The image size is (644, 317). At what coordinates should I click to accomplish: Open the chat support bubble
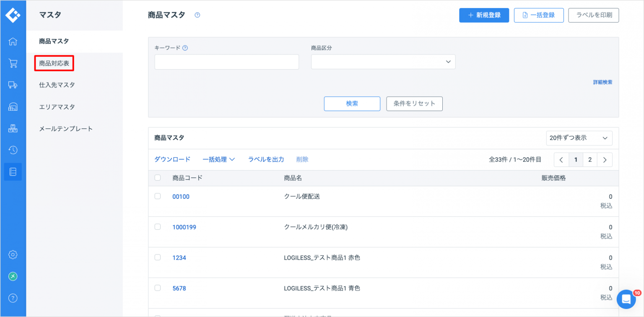coord(626,299)
